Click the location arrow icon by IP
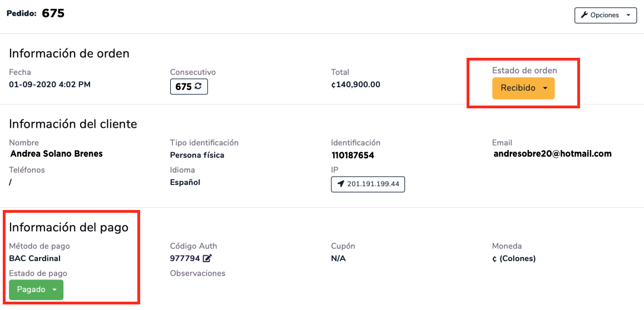The image size is (644, 310). pyautogui.click(x=340, y=184)
